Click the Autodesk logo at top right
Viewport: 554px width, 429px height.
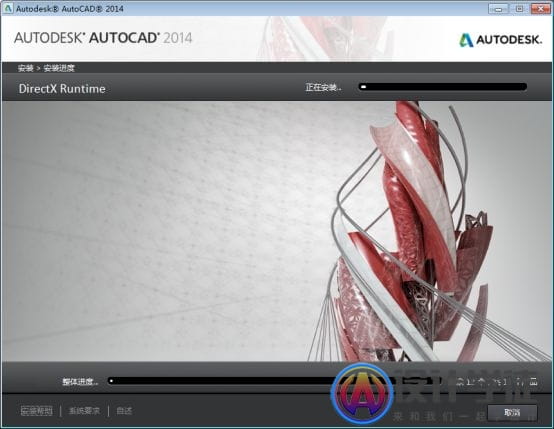[x=500, y=40]
